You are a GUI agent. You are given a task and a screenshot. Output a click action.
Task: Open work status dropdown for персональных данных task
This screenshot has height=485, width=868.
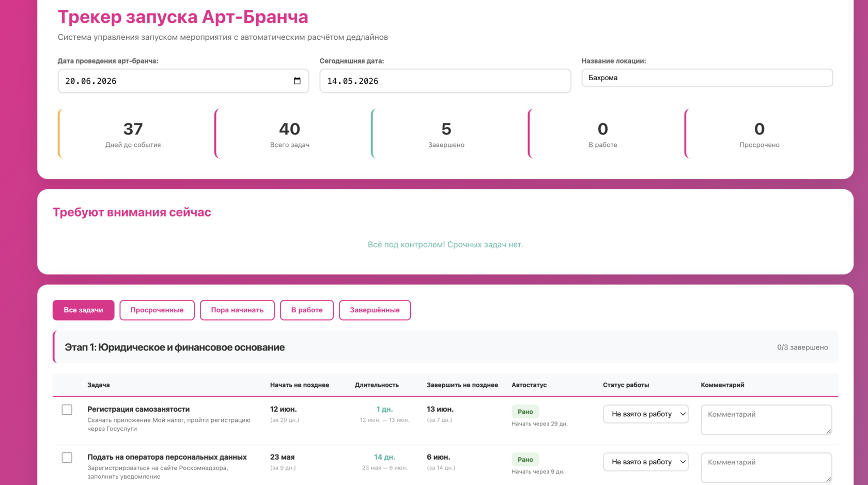(x=646, y=462)
